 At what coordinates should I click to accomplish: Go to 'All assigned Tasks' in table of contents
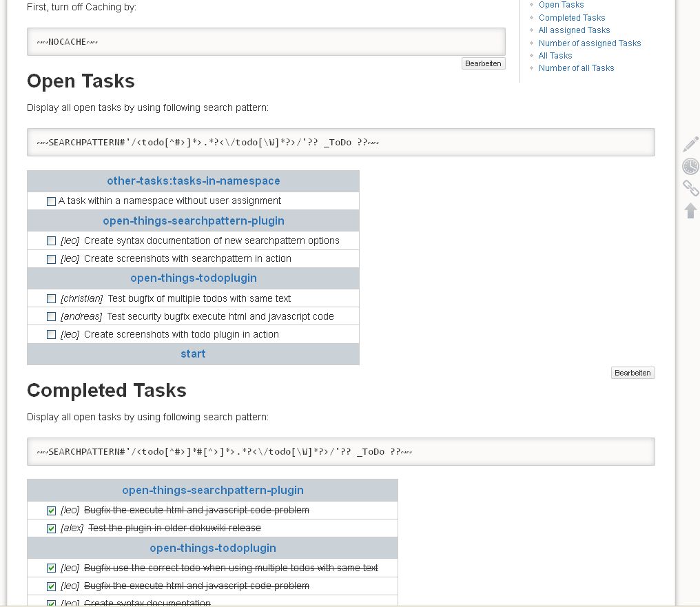pos(574,30)
